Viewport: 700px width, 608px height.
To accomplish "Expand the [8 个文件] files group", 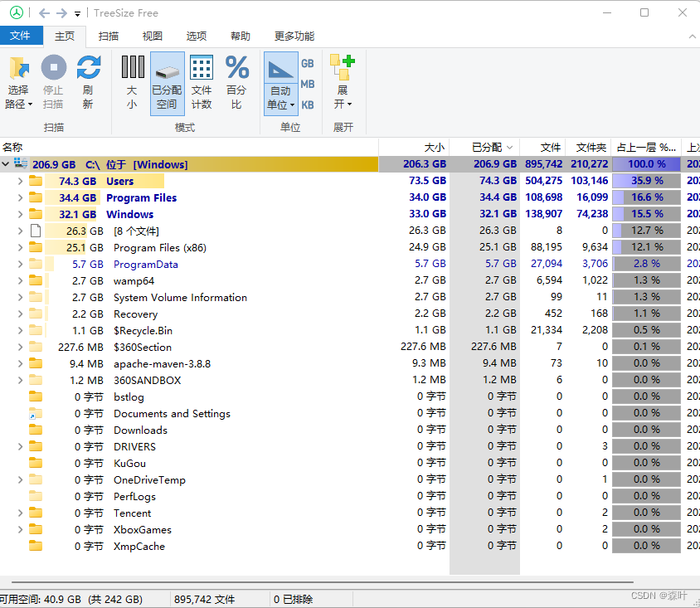I will (20, 231).
